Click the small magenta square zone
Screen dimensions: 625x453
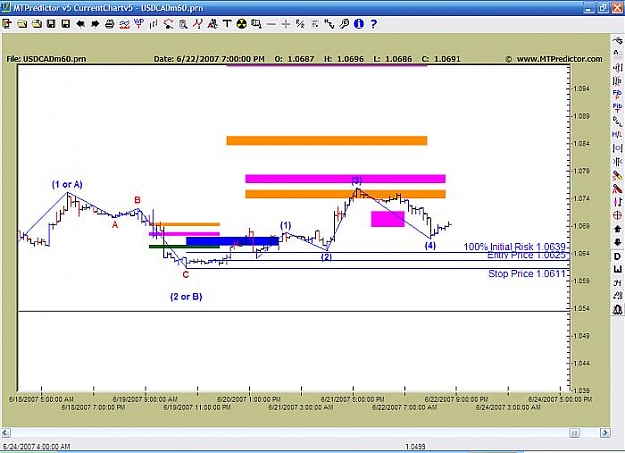388,219
